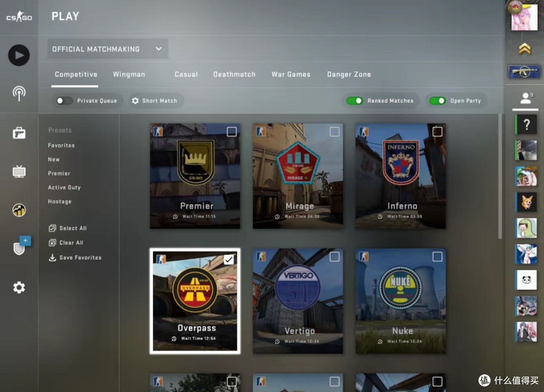Click the Overpass map emblem
Image resolution: width=544 pixels, height=392 pixels.
195,289
